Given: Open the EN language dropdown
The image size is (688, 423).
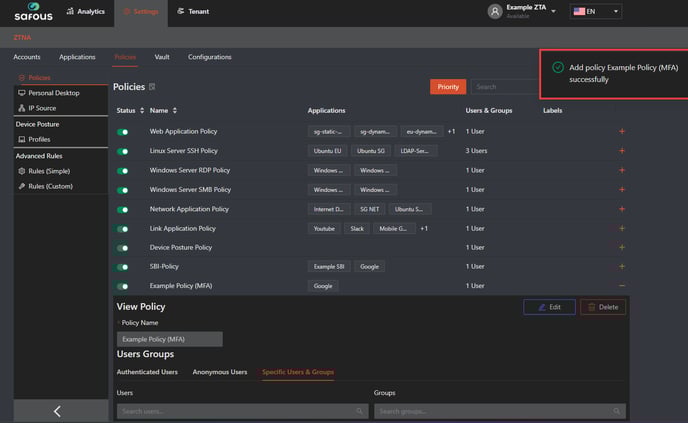Looking at the screenshot, I should [595, 11].
